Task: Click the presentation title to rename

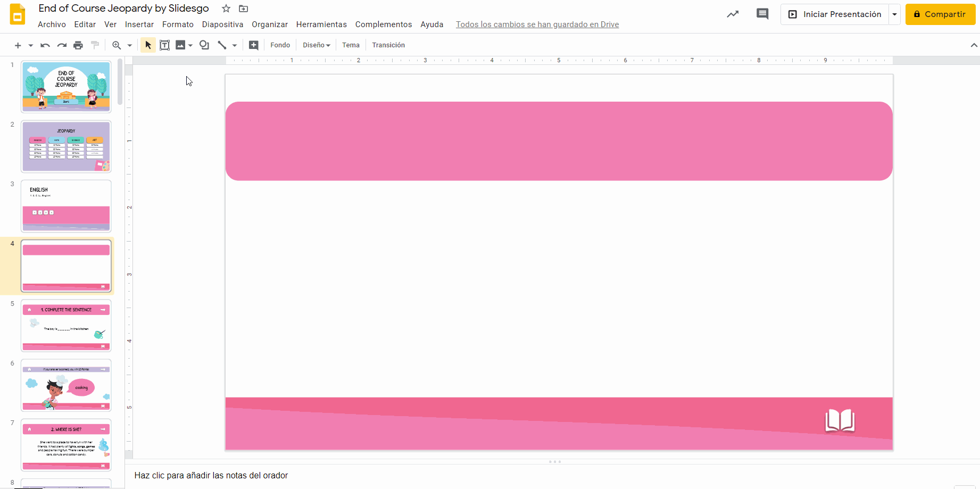Action: tap(123, 9)
